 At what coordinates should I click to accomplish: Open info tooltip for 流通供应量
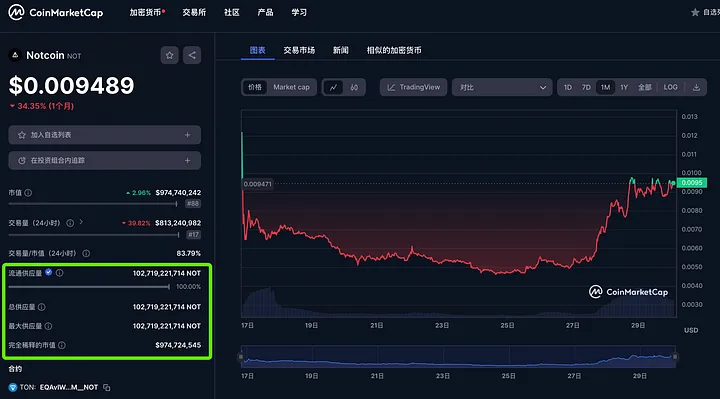pos(60,273)
